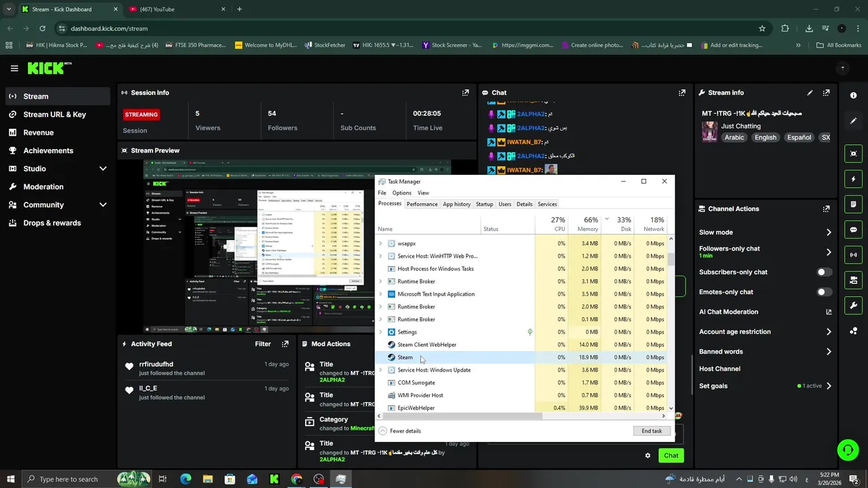The height and width of the screenshot is (488, 868).
Task: Click the broadcast signal icon in right rail
Action: pyautogui.click(x=853, y=255)
